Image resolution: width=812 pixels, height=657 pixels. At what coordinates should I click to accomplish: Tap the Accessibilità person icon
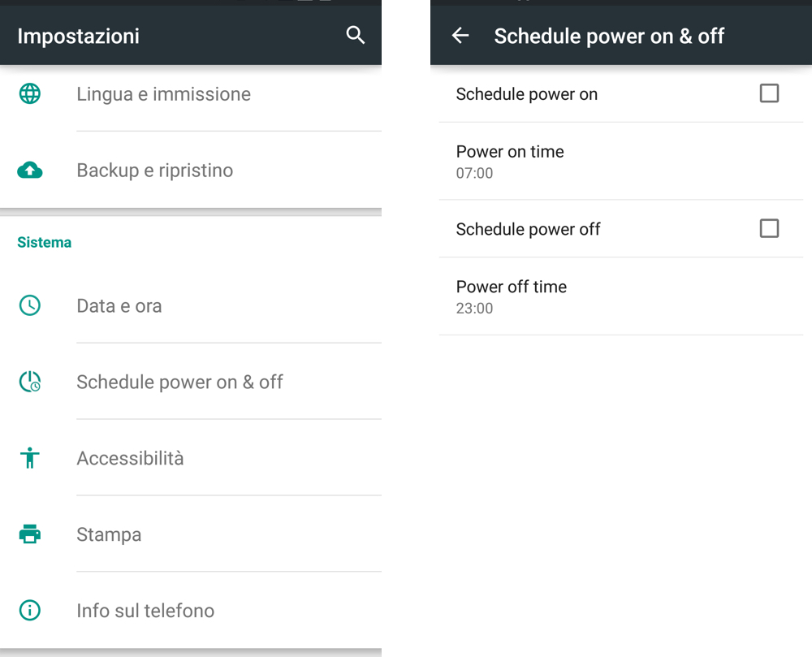tap(30, 458)
